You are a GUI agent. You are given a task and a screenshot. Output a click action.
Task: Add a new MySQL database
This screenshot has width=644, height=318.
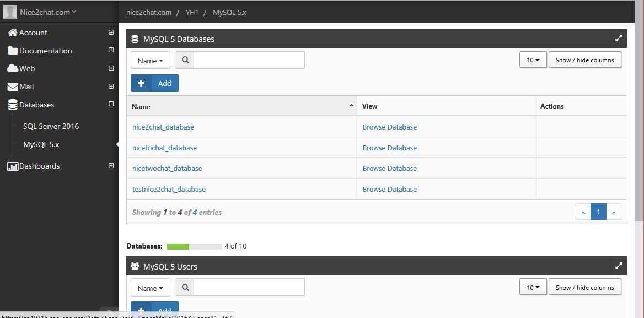(154, 83)
